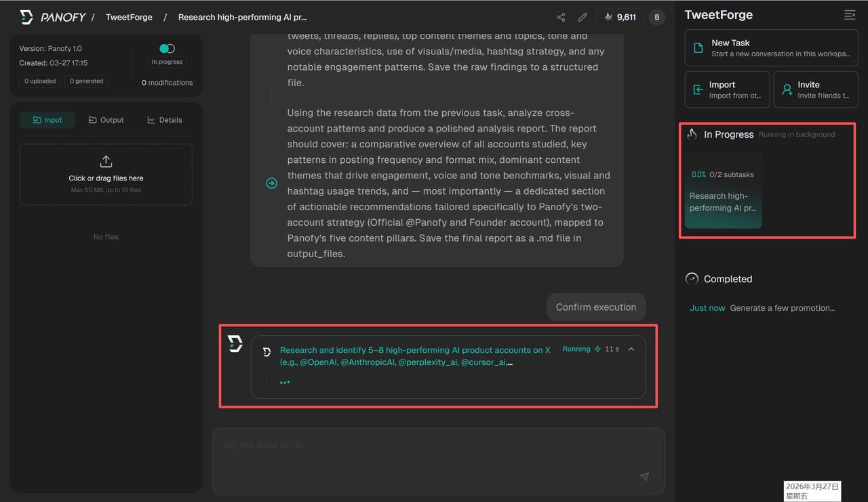Click the Confirm execution message bubble

tap(595, 307)
